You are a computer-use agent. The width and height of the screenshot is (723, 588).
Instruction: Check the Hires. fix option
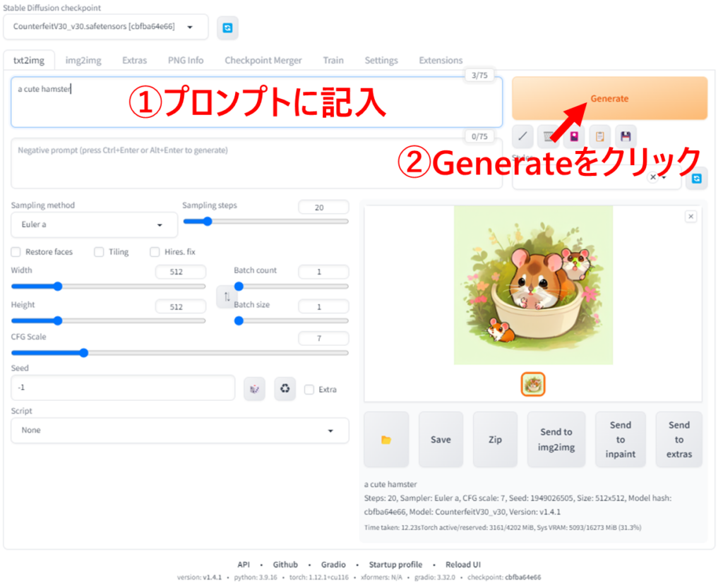tap(155, 252)
